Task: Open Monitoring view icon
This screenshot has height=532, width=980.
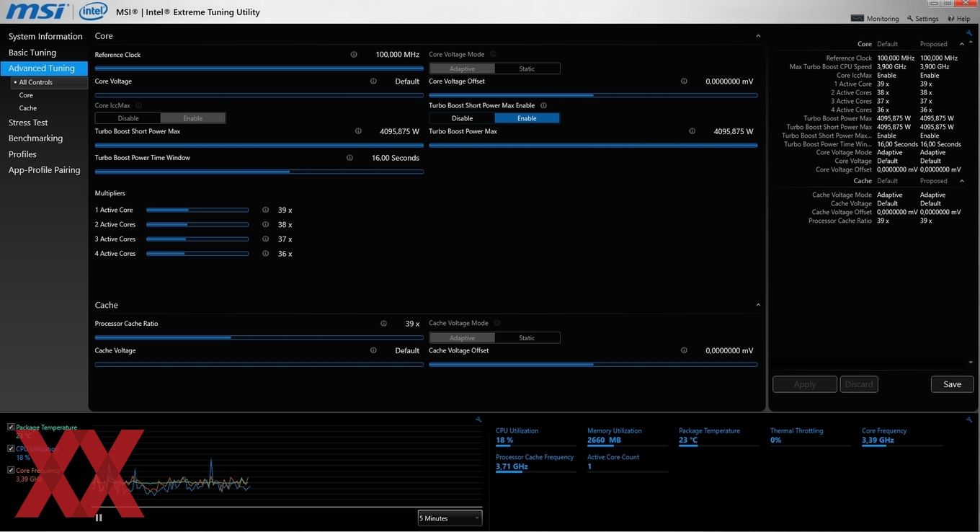Action: [x=857, y=18]
